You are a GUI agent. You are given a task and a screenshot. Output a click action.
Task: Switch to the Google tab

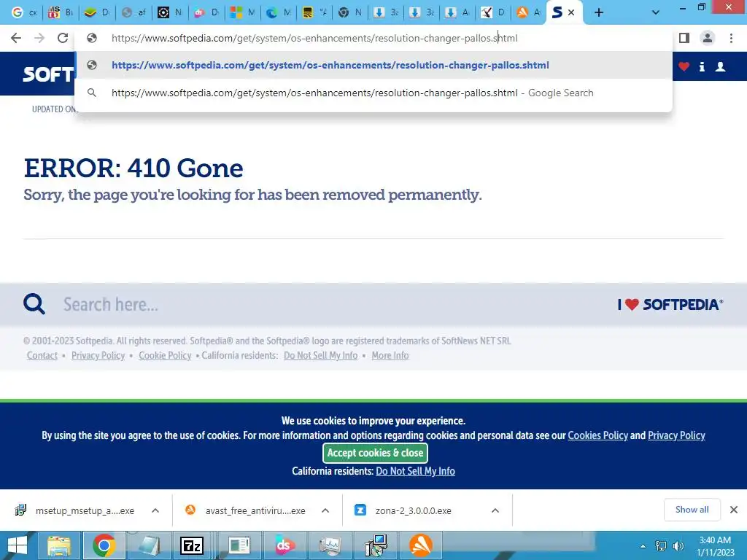pyautogui.click(x=24, y=12)
